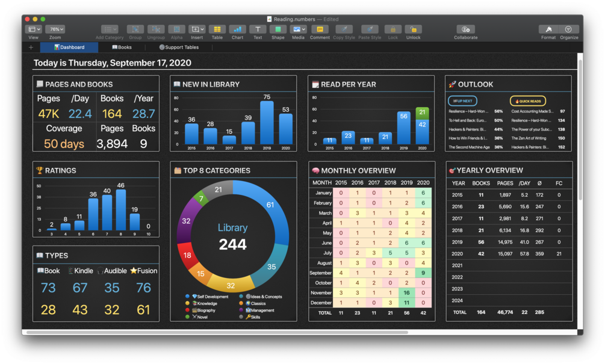
Task: Click the Unlock toolbar icon
Action: coord(413,29)
